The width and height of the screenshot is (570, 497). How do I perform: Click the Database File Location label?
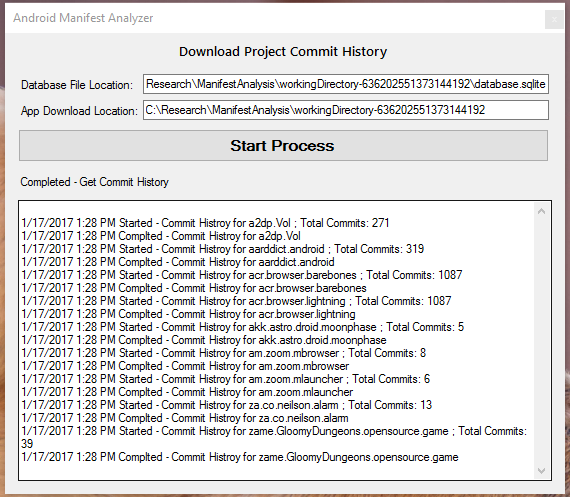coord(77,85)
